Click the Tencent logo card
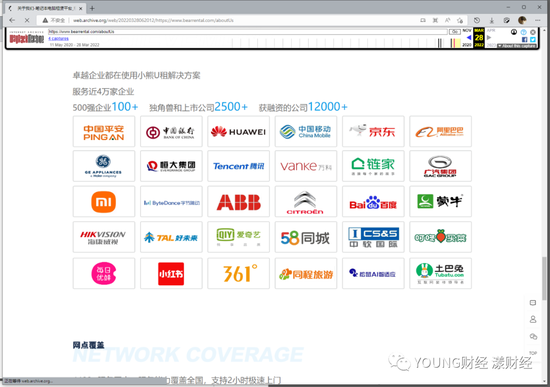 (x=239, y=166)
